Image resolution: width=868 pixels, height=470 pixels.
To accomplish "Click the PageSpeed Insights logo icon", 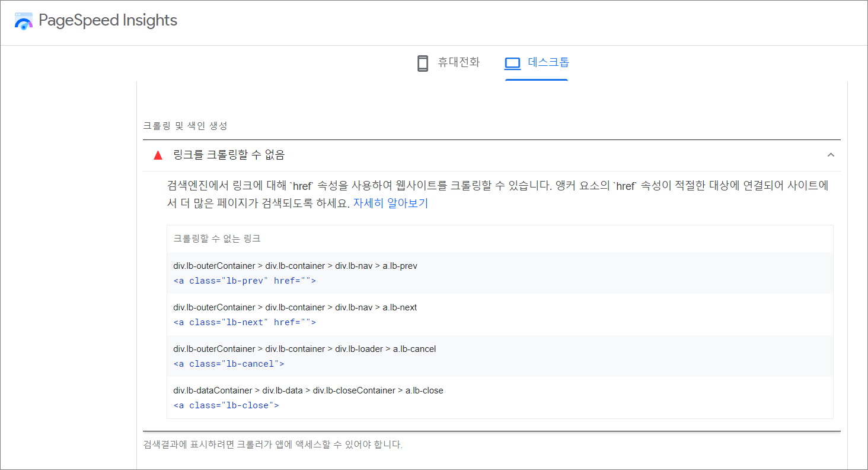I will point(24,21).
